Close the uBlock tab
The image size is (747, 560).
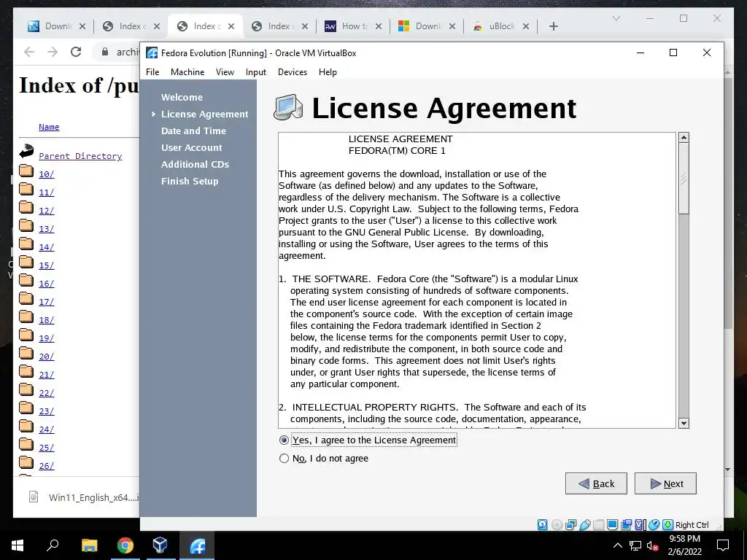pyautogui.click(x=526, y=26)
